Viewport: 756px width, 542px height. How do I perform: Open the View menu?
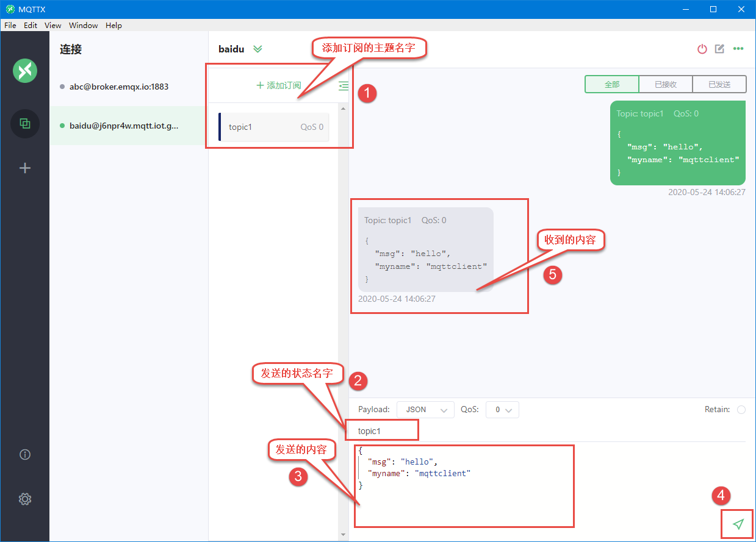(52, 25)
